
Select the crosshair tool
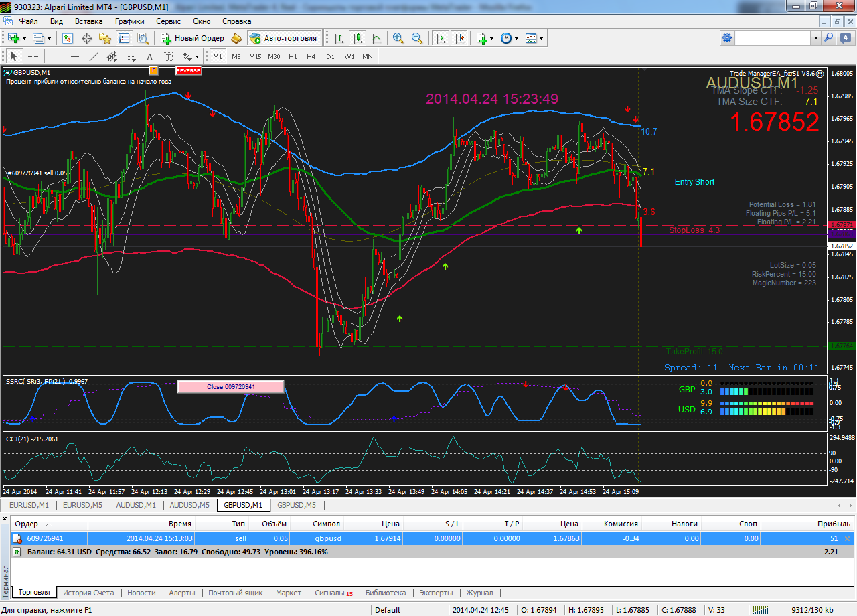click(32, 56)
